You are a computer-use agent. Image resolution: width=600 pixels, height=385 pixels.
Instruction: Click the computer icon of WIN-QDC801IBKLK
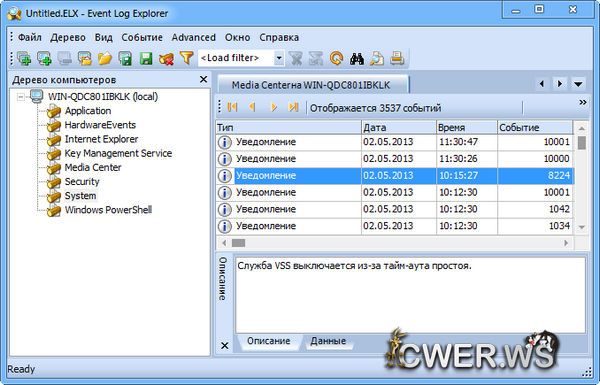coord(36,96)
